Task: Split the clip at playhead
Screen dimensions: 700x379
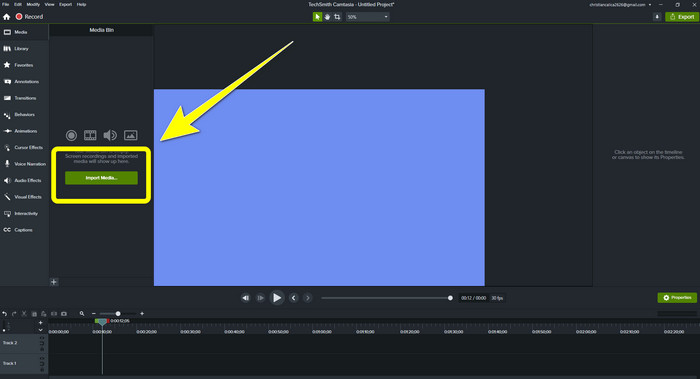Action: pyautogui.click(x=54, y=314)
